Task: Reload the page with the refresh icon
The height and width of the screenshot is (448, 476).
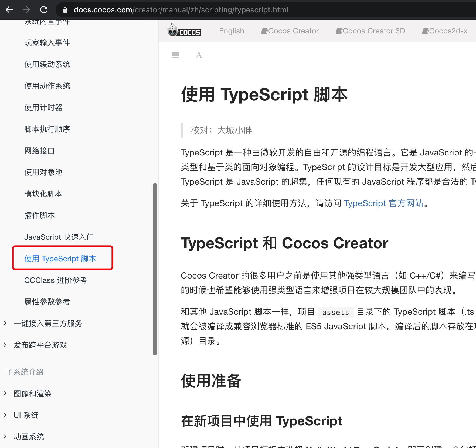Action: (44, 10)
